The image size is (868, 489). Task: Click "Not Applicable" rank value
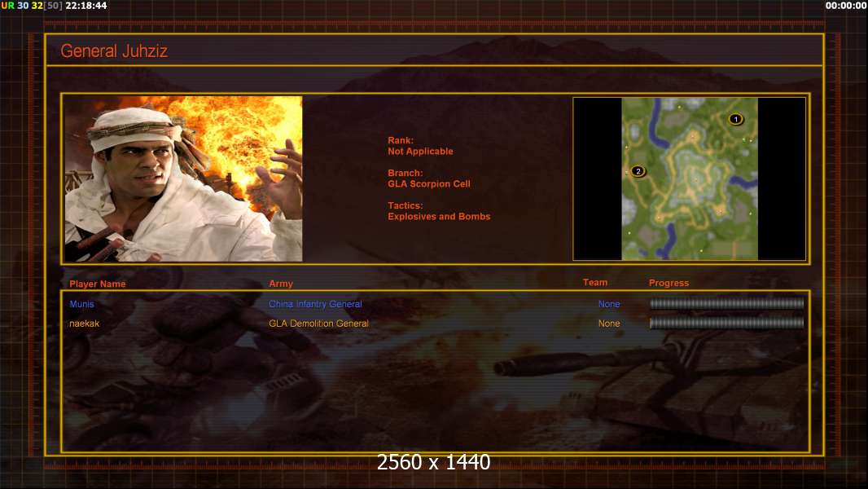coord(420,152)
